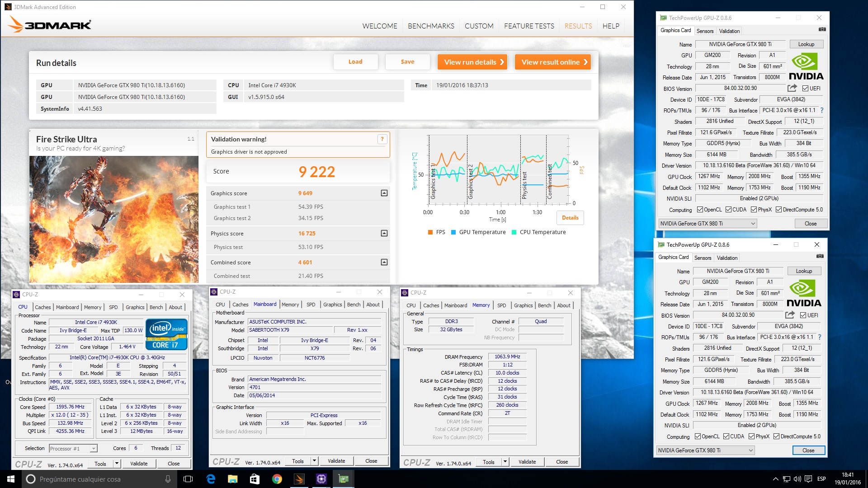
Task: Collapse Graphics score details icon
Action: (x=384, y=193)
